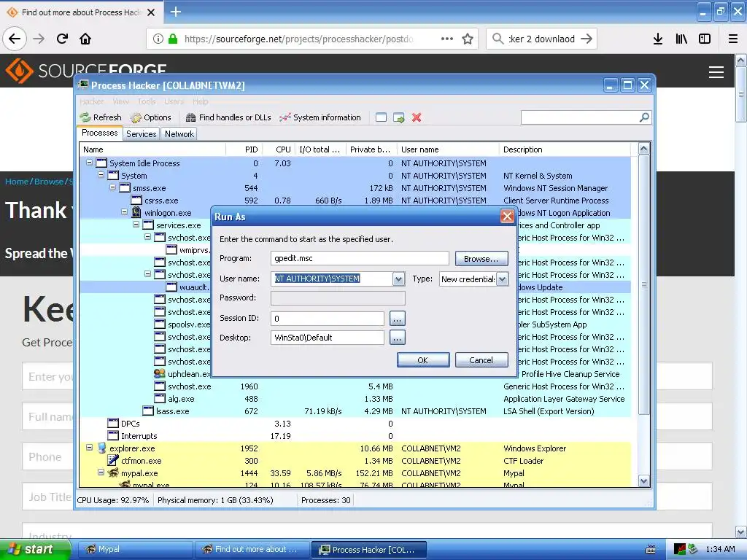Click the Session ID ellipsis button
Image resolution: width=747 pixels, height=560 pixels.
[x=398, y=318]
